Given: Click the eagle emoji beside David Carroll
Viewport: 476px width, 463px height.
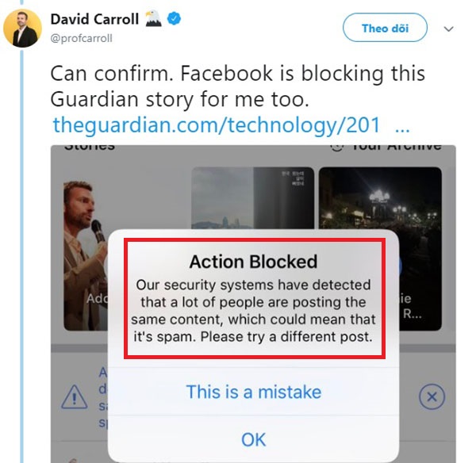Looking at the screenshot, I should point(153,19).
